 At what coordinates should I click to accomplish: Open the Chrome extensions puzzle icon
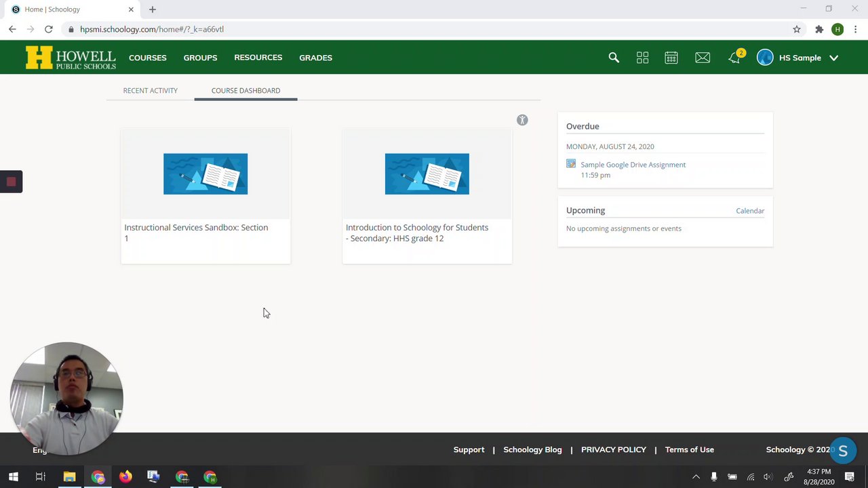pyautogui.click(x=819, y=29)
